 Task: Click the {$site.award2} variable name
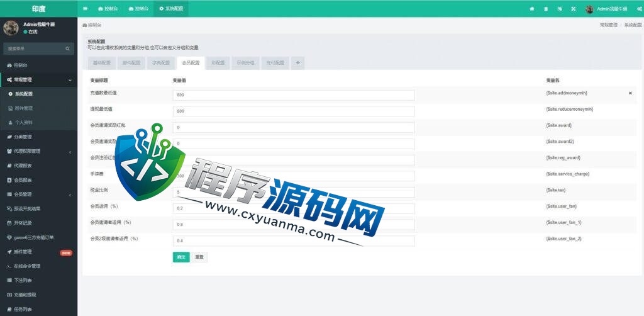pyautogui.click(x=560, y=142)
